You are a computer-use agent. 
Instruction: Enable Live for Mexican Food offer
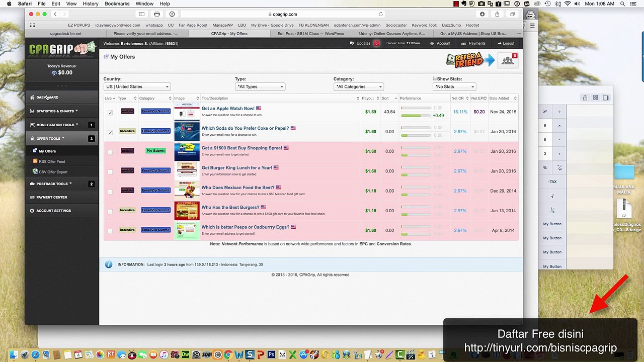[110, 191]
